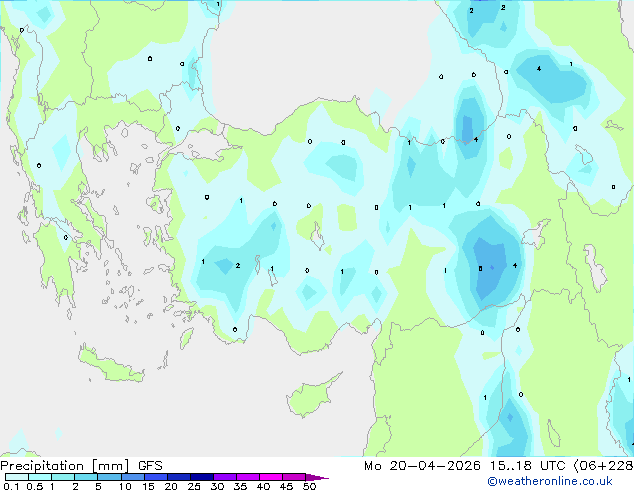Click the '0.5' legend scale label
Screen dimensions: 634x490
[x=34, y=486]
